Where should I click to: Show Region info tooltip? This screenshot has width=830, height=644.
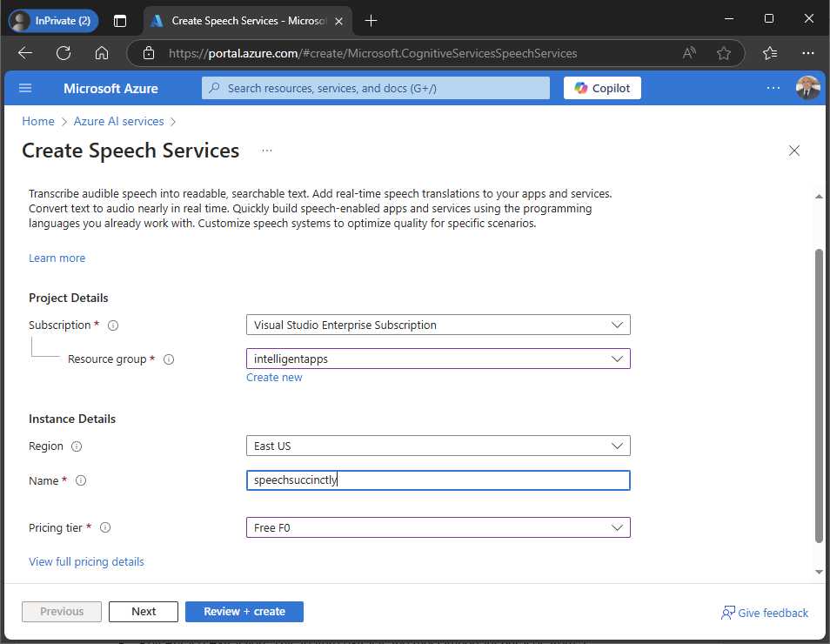[x=77, y=446]
